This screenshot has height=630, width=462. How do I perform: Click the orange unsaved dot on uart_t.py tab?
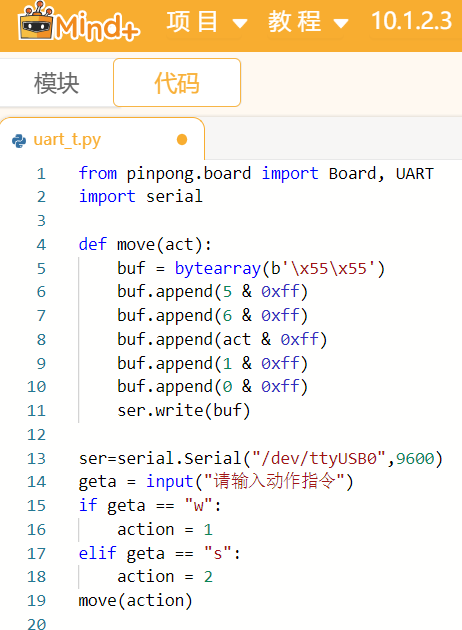[182, 139]
